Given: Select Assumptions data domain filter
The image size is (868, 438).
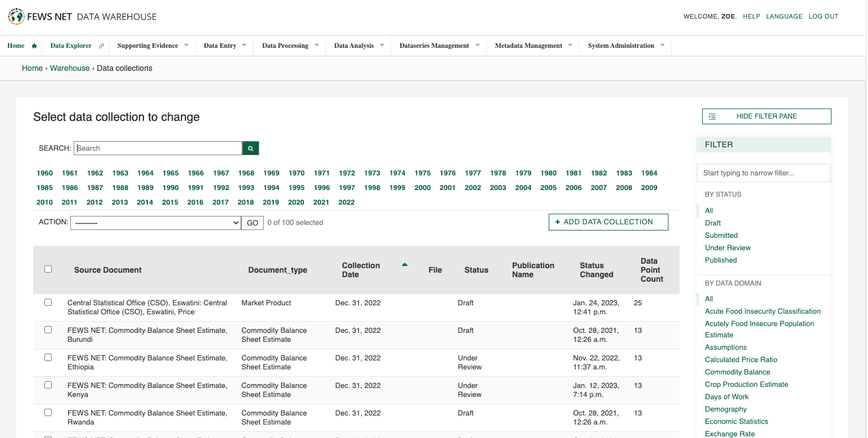Looking at the screenshot, I should (x=726, y=347).
